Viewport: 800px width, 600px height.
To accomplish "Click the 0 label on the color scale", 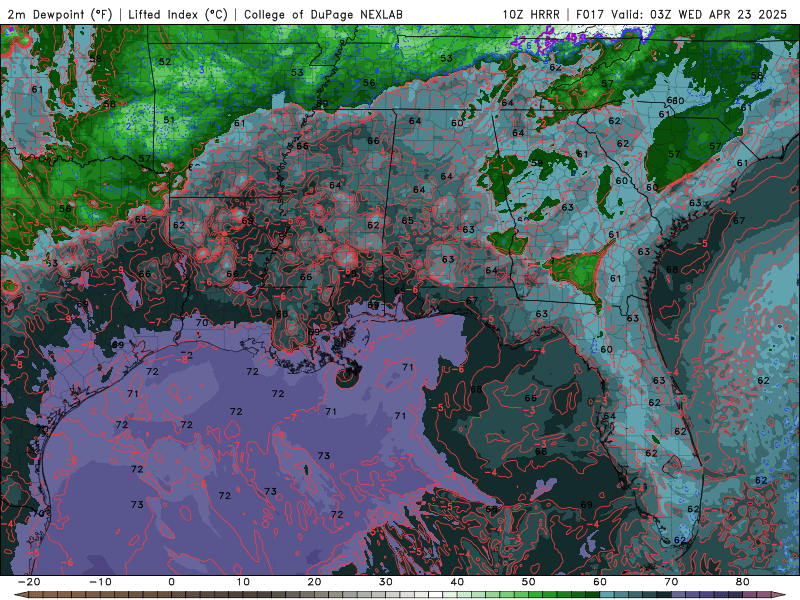I will click(171, 582).
